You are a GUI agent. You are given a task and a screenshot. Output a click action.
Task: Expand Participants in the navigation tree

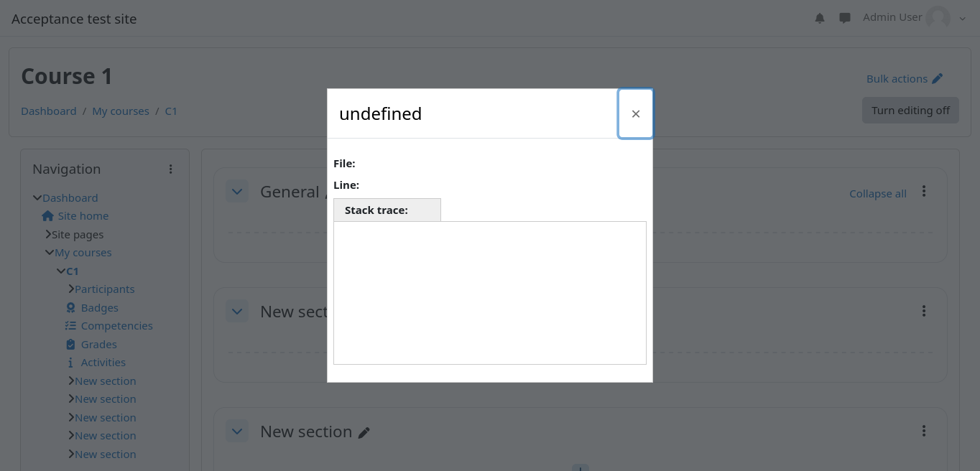[x=71, y=289]
